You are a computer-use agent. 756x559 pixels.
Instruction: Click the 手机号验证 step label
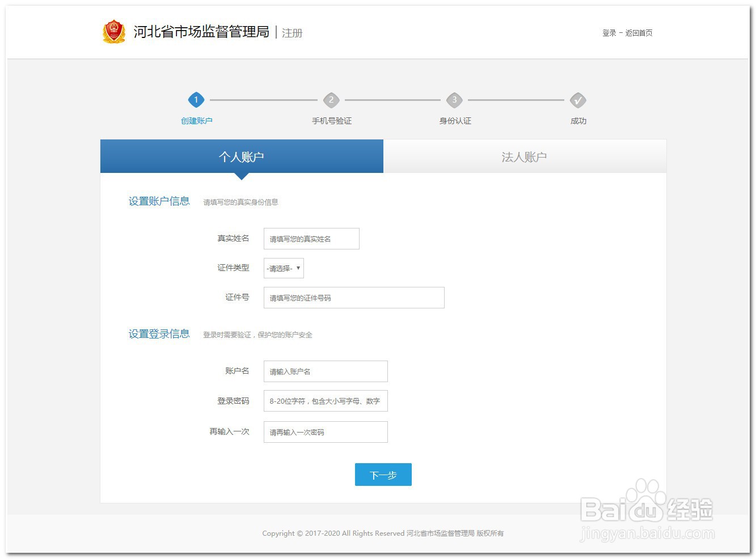(x=332, y=120)
